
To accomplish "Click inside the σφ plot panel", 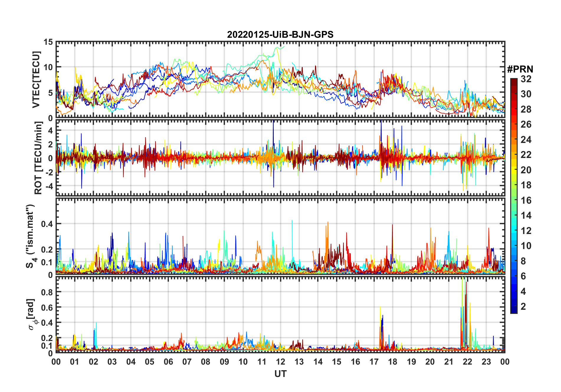I will [280, 314].
